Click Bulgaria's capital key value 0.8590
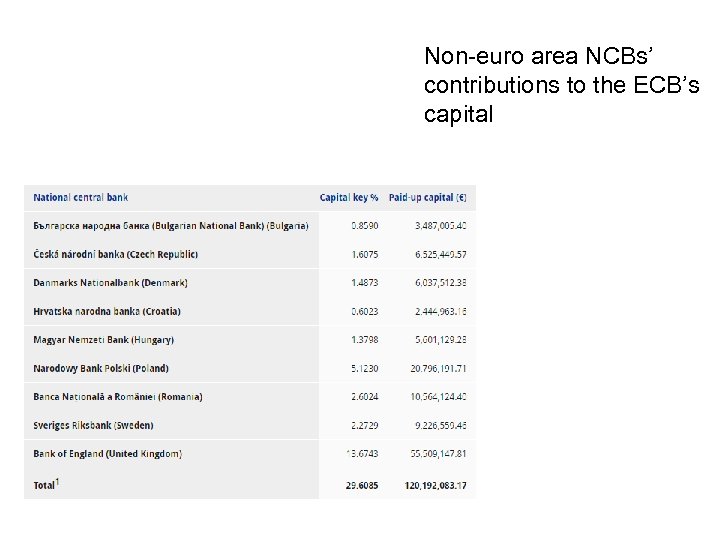The width and height of the screenshot is (720, 540). tap(365, 226)
